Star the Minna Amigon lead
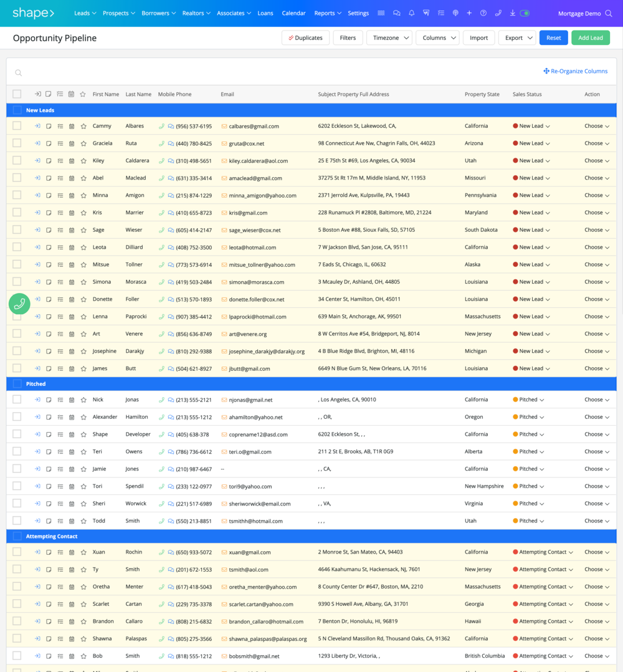The image size is (623, 672). coord(83,196)
